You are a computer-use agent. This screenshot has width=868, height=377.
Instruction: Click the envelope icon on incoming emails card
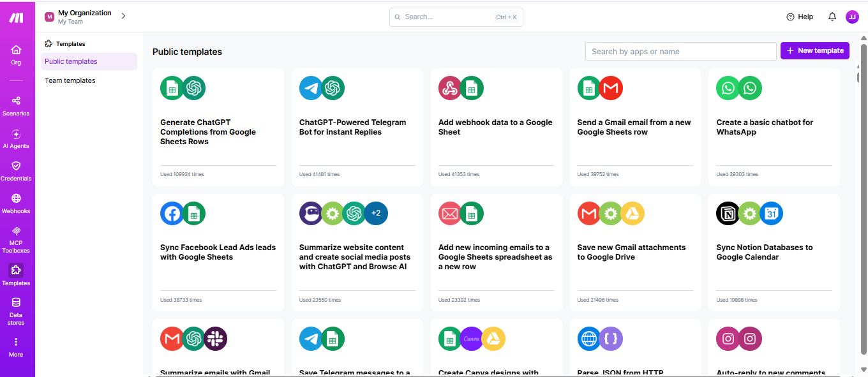(x=450, y=213)
